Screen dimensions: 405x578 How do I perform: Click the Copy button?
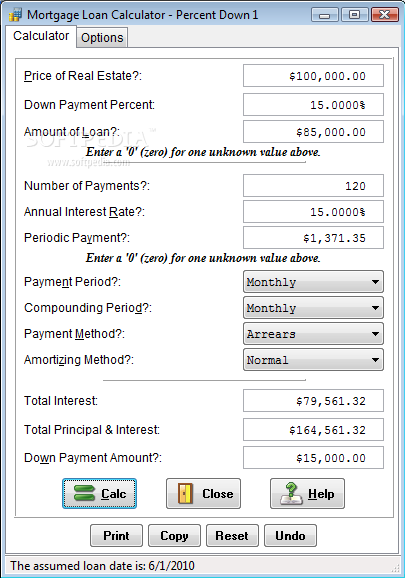(174, 536)
